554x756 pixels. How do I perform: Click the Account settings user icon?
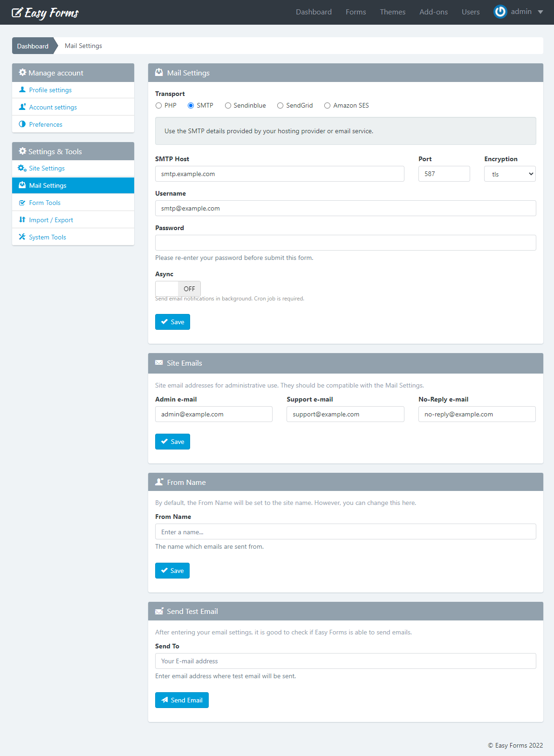22,107
